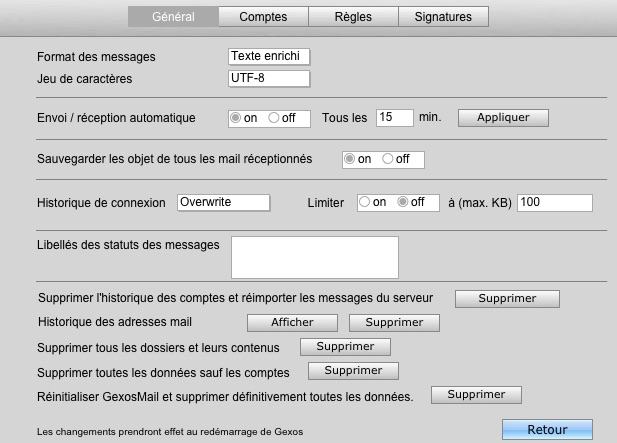This screenshot has width=617, height=443.
Task: Click the Appliquer button
Action: click(503, 118)
